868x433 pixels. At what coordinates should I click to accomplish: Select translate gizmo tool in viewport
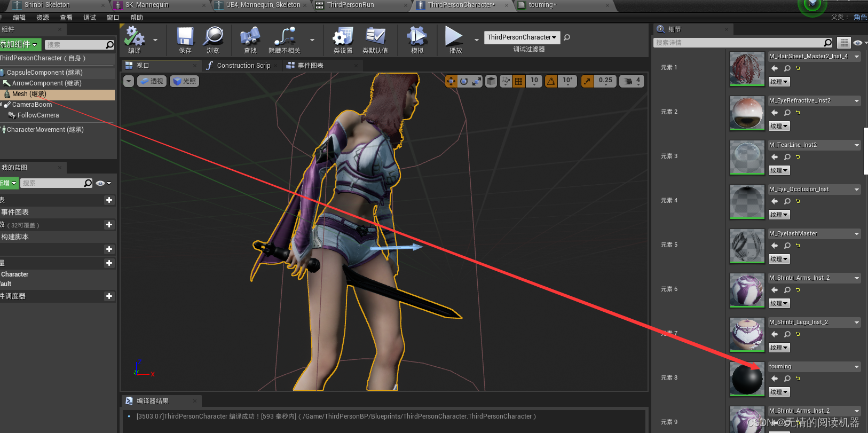(x=451, y=81)
